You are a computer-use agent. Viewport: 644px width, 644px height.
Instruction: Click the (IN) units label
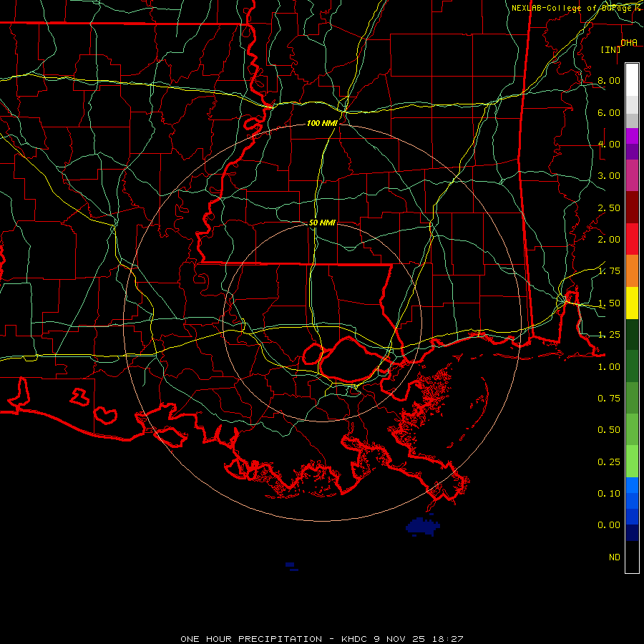[x=610, y=49]
